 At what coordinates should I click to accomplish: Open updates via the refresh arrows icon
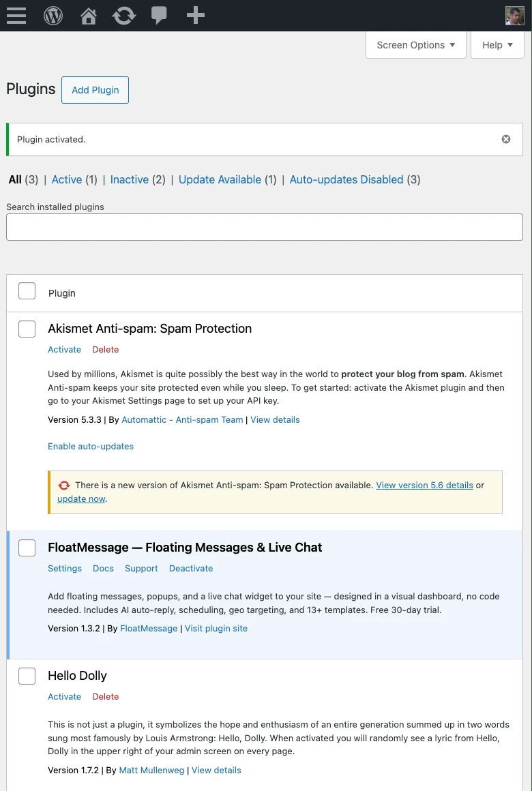tap(123, 15)
